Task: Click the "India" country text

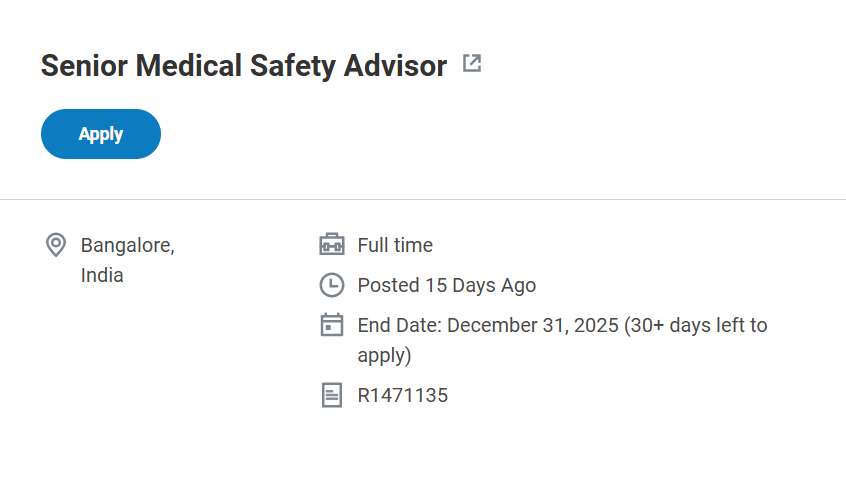Action: click(102, 275)
